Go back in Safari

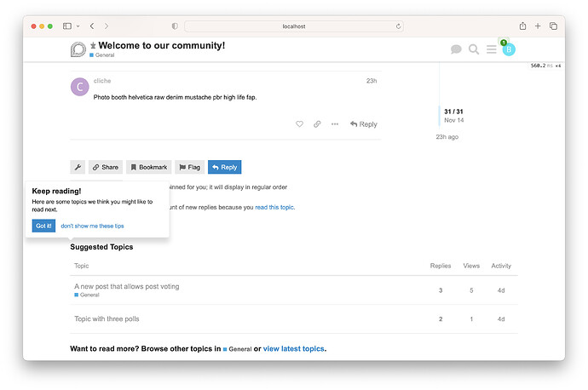(92, 26)
